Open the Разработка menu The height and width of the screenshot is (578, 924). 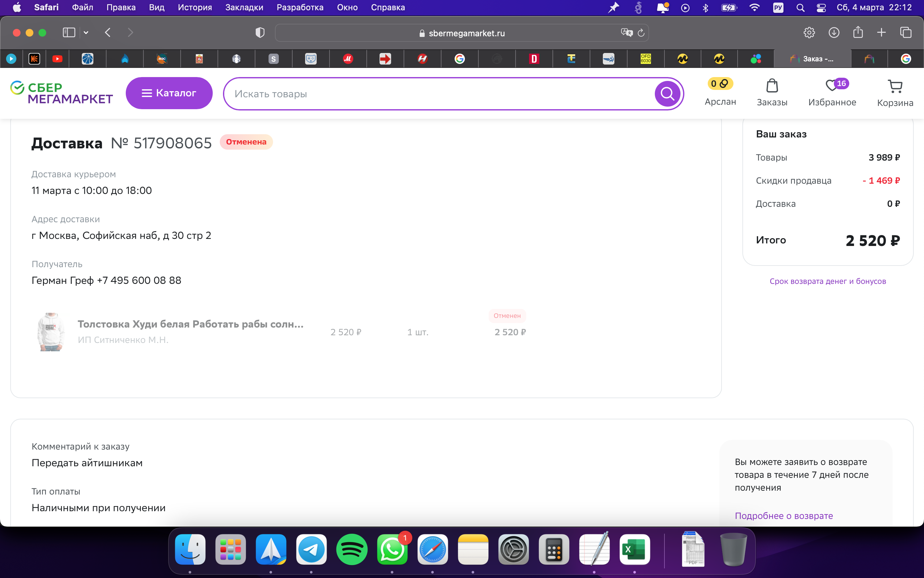pyautogui.click(x=300, y=8)
